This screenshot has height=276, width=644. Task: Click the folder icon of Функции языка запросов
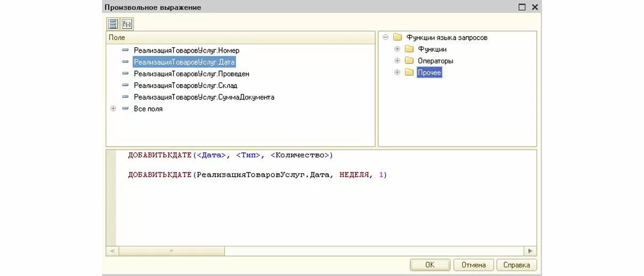(x=398, y=38)
